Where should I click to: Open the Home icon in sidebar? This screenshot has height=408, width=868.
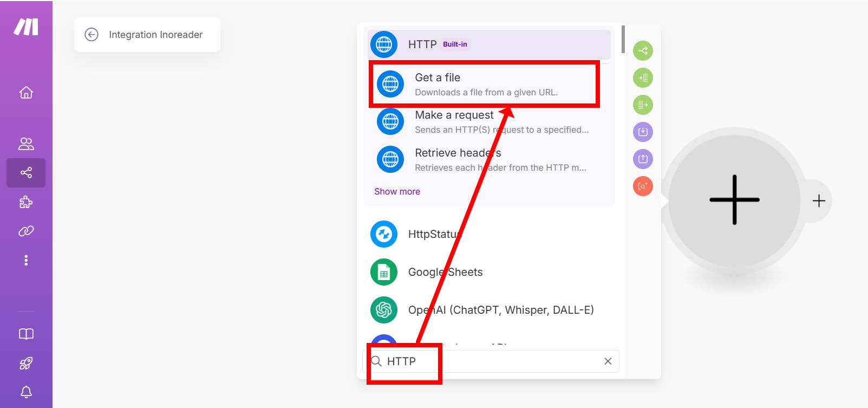pos(26,93)
